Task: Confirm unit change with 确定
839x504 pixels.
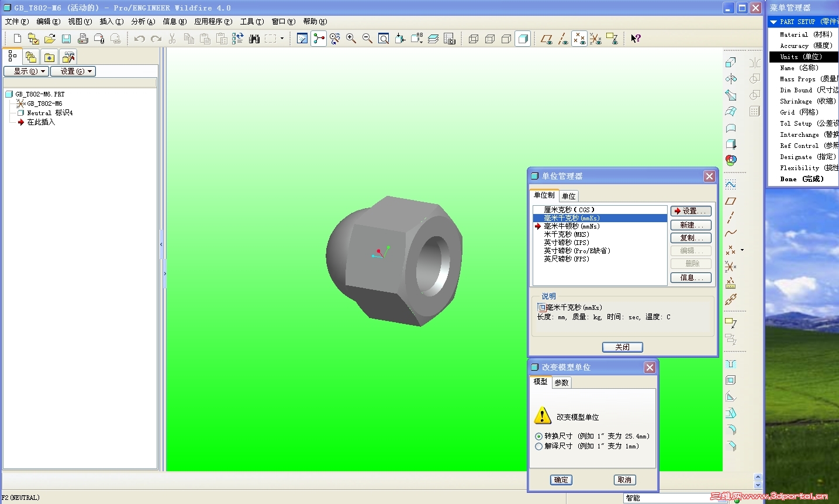Action: 561,480
